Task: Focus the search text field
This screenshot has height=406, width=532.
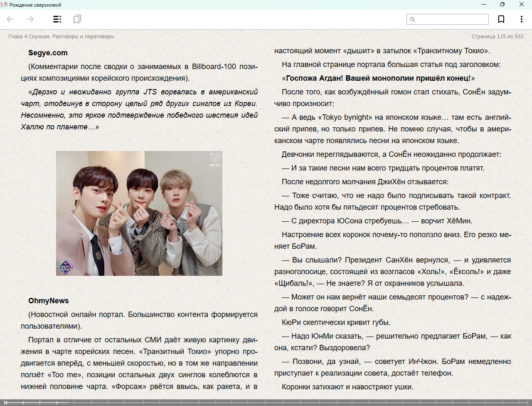Action: pos(451,19)
